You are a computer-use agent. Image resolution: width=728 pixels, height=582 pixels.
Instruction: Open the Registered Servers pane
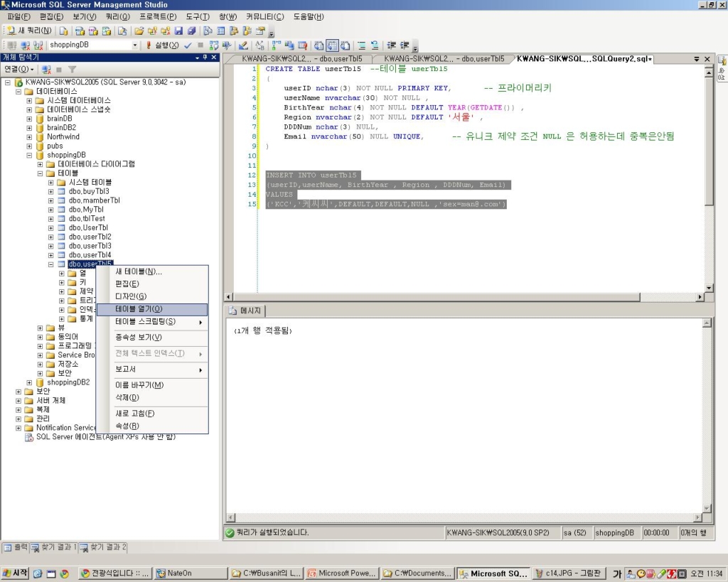click(x=208, y=31)
